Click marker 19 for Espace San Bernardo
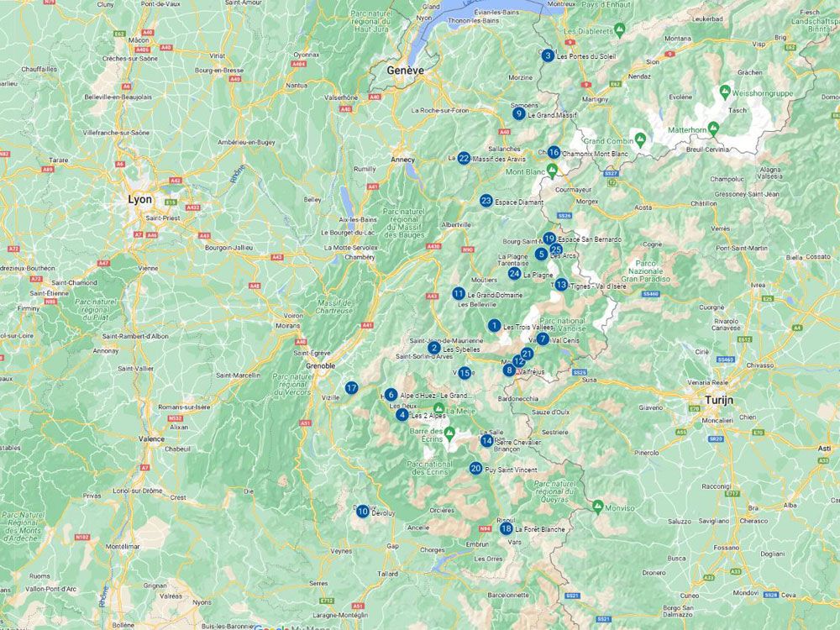840x630 pixels. 549,239
